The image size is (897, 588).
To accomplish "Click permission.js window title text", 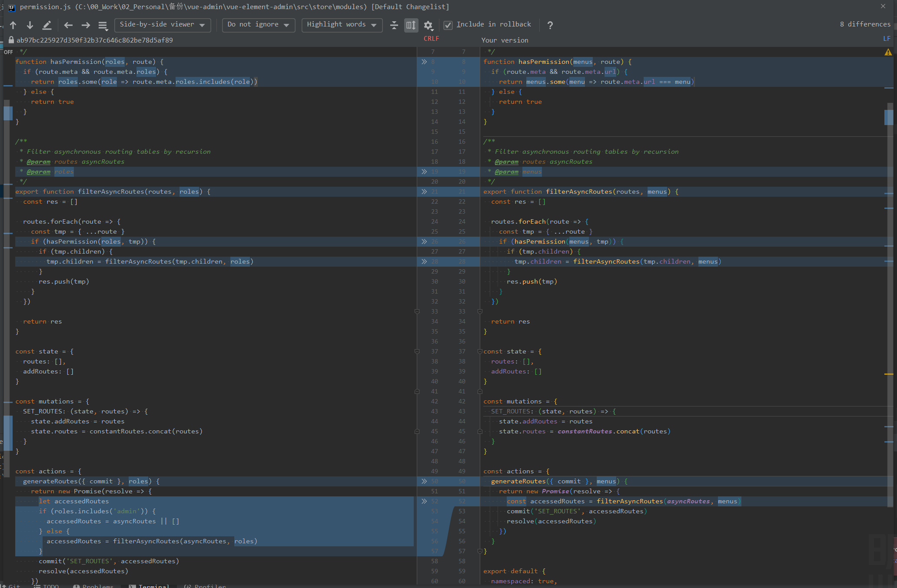I will pos(235,7).
